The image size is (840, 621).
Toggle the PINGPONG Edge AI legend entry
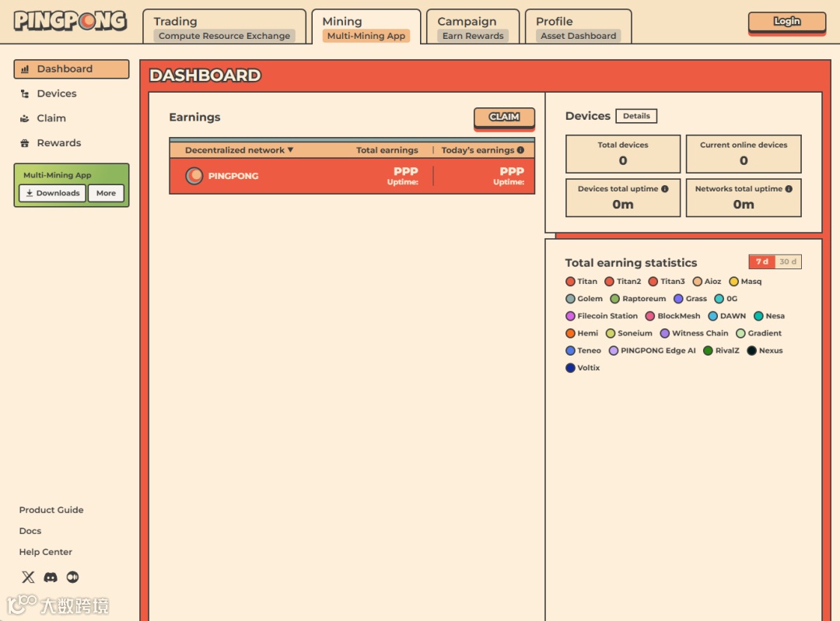coord(652,350)
